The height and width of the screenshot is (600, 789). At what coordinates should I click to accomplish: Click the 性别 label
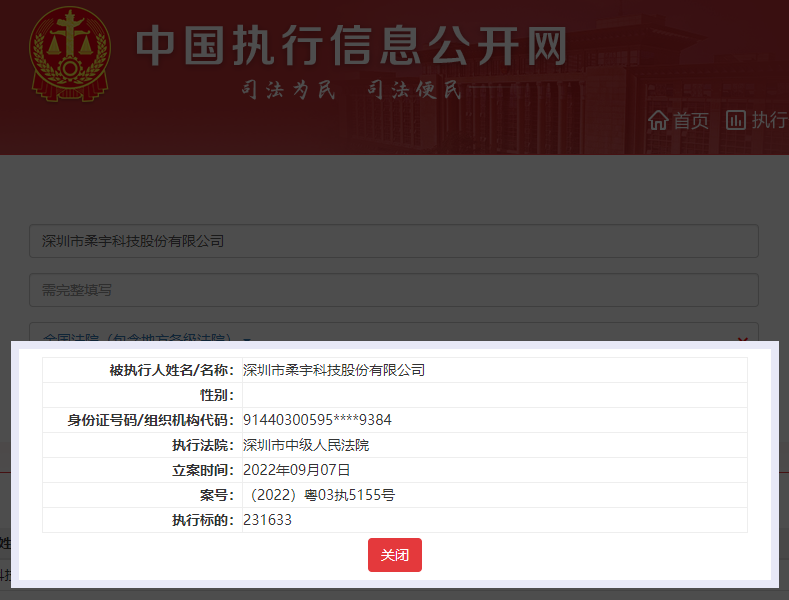tap(217, 395)
